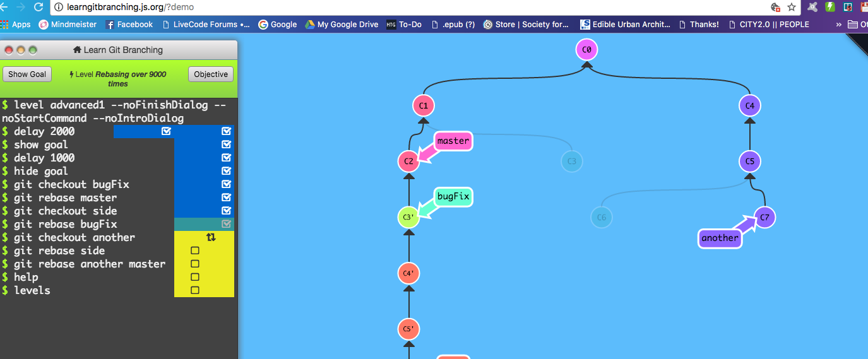The image size is (868, 359).
Task: Click the green dot on terminal panel
Action: click(x=33, y=50)
